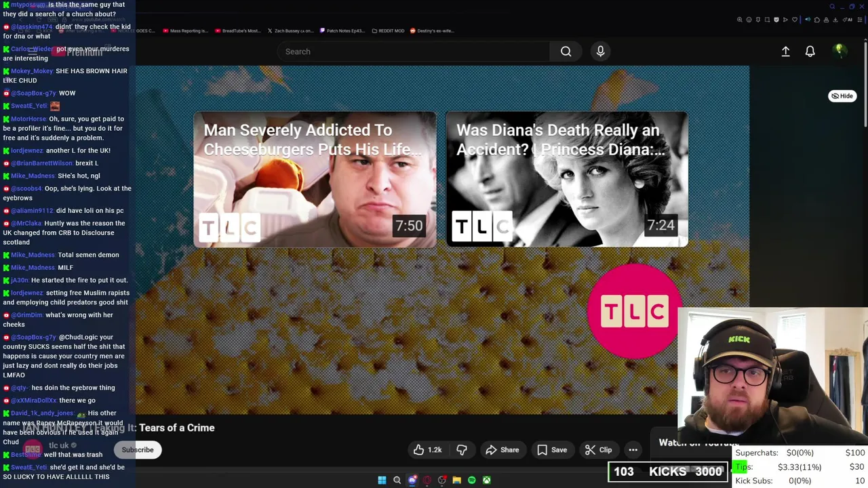
Task: Click search-tabs magnifier in title bar
Action: click(832, 6)
